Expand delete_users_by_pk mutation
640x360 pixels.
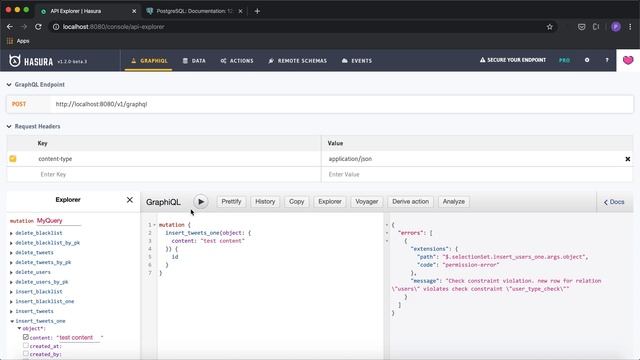[x=11, y=282]
